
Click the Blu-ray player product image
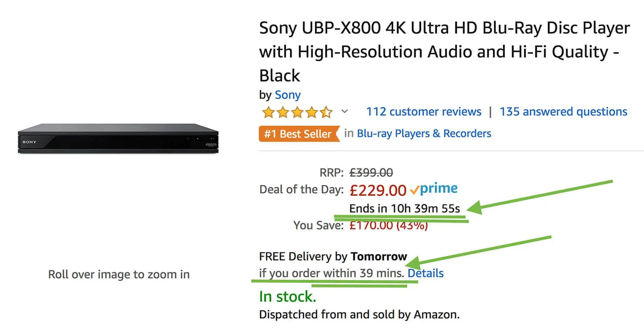[118, 138]
